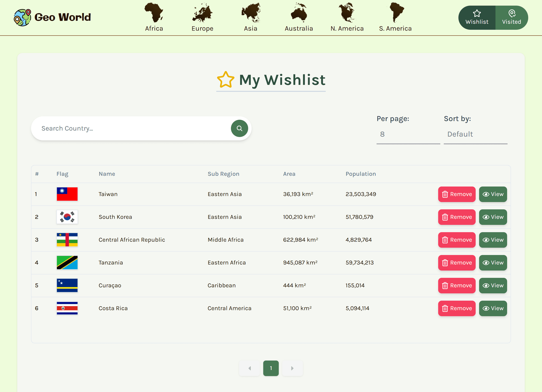Open the Wishlist tab with star icon

[477, 17]
